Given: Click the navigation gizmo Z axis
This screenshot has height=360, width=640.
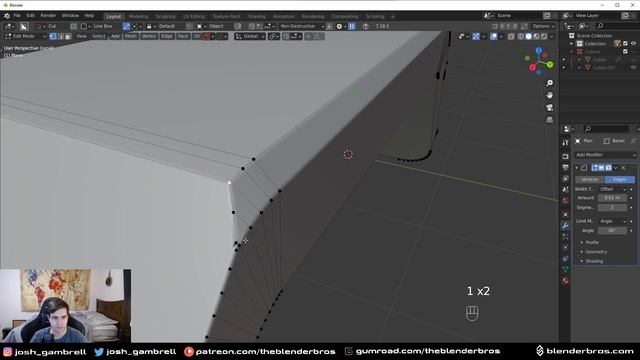Looking at the screenshot, I should click(539, 51).
